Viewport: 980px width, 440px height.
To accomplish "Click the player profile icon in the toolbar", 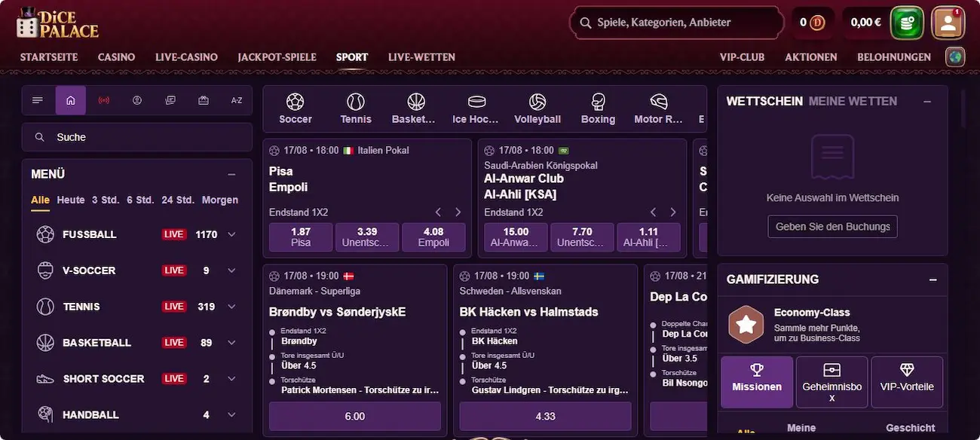I will tap(137, 100).
